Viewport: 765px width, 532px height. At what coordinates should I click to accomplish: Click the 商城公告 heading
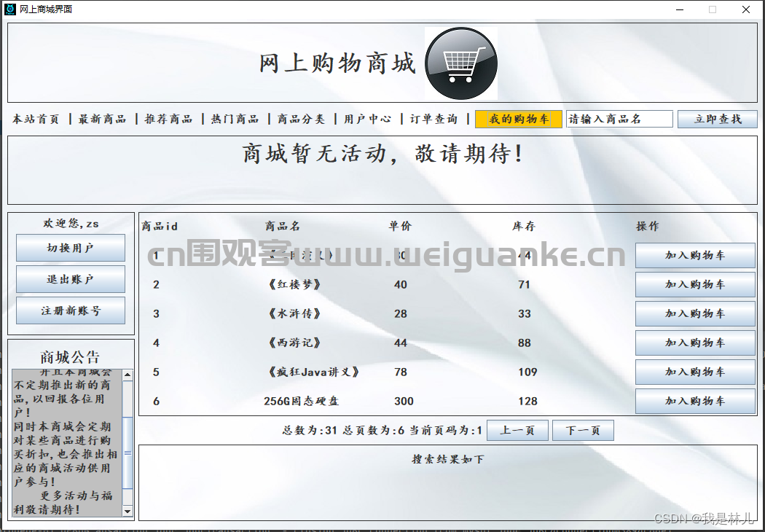point(70,357)
